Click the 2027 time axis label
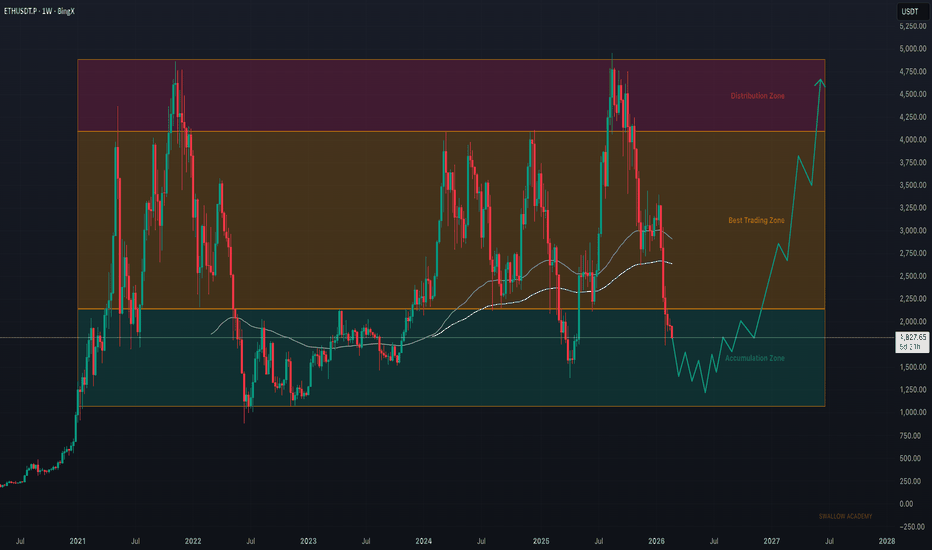 (x=772, y=541)
